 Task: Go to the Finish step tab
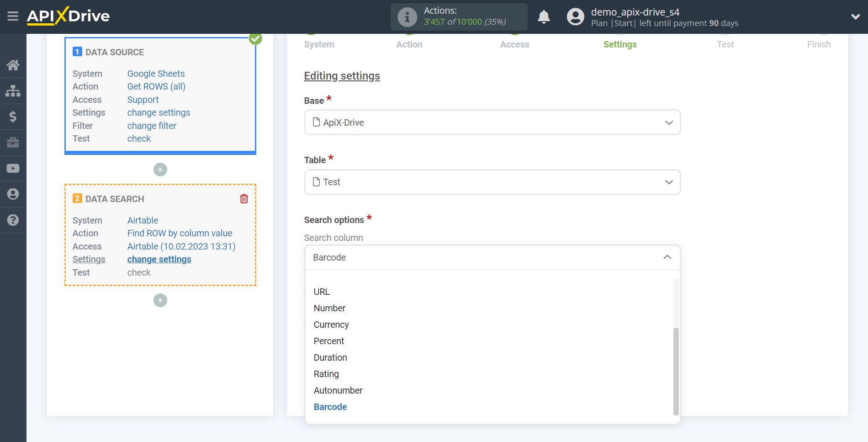click(x=819, y=44)
